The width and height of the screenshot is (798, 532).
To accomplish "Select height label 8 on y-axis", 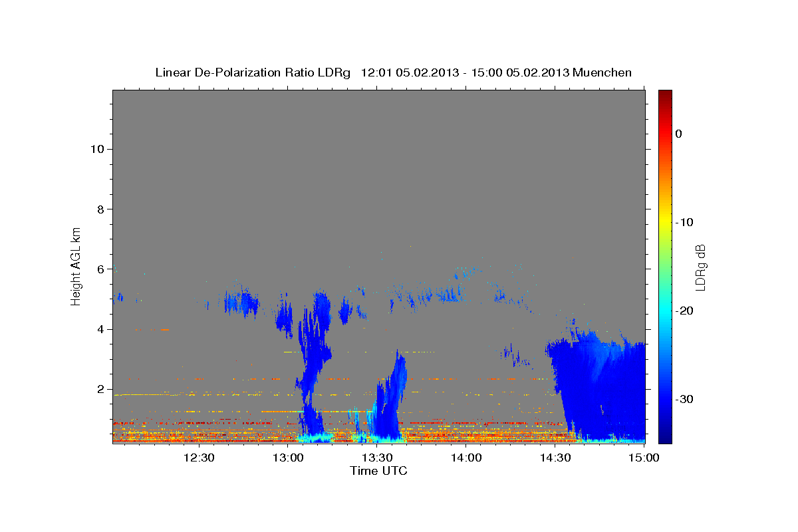I will click(x=99, y=209).
